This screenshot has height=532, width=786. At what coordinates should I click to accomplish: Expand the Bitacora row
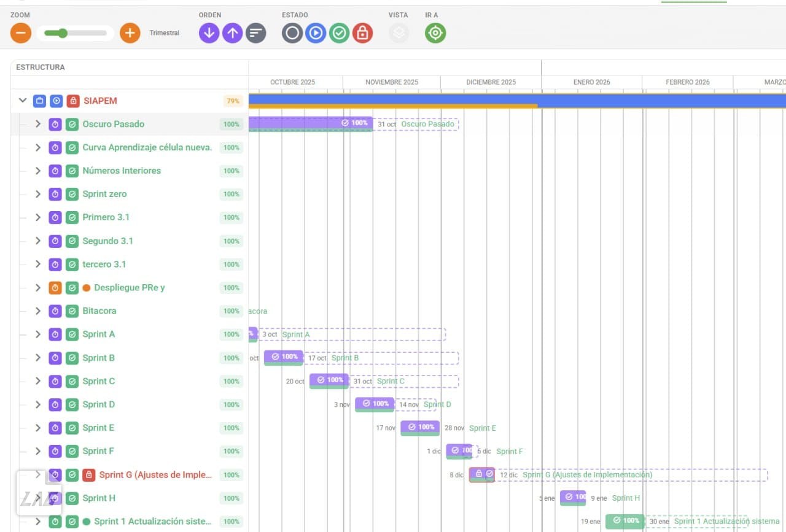pyautogui.click(x=37, y=311)
